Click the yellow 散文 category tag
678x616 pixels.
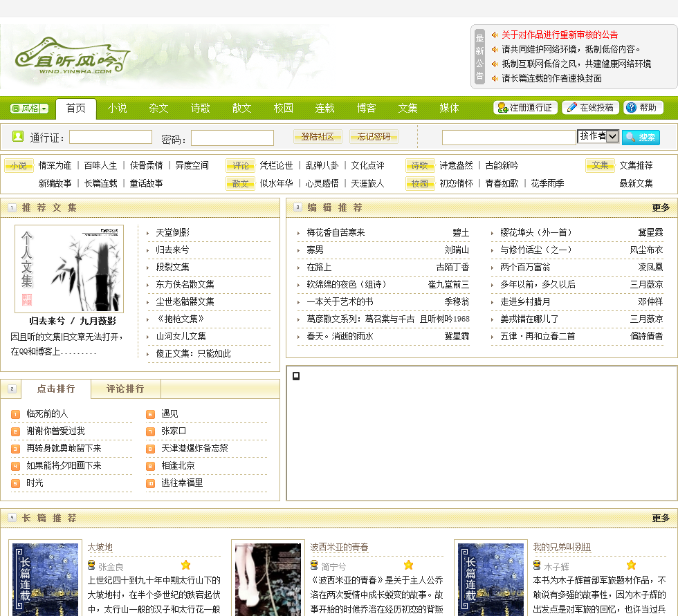(241, 184)
